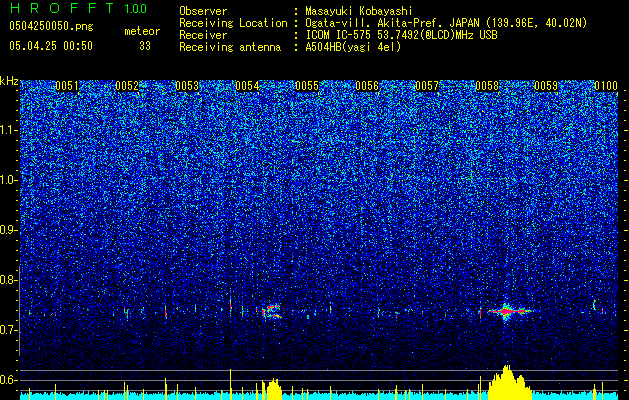Viewport: 629px width, 400px height.
Task: Click the 1.1 kHz axis tick label
Action: pyautogui.click(x=9, y=130)
